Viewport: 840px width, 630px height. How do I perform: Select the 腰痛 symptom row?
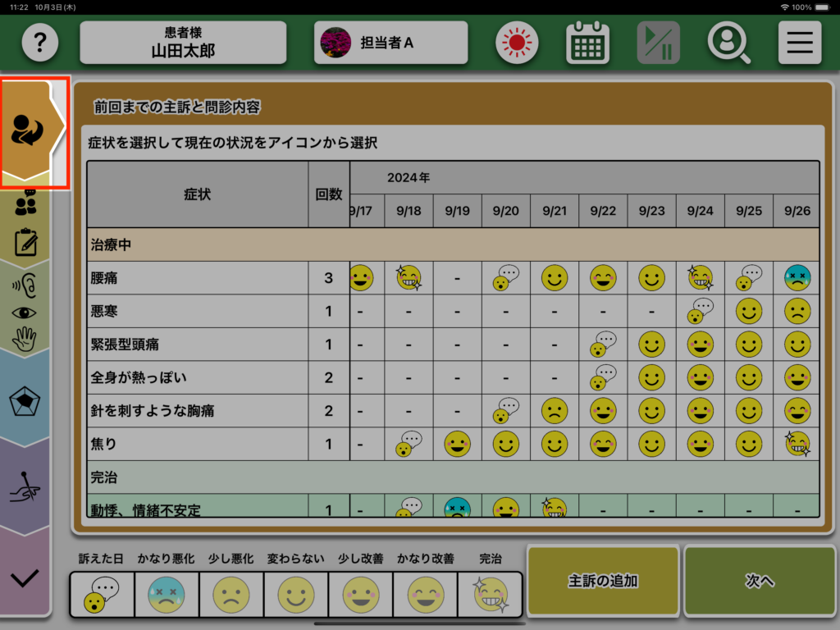click(197, 278)
